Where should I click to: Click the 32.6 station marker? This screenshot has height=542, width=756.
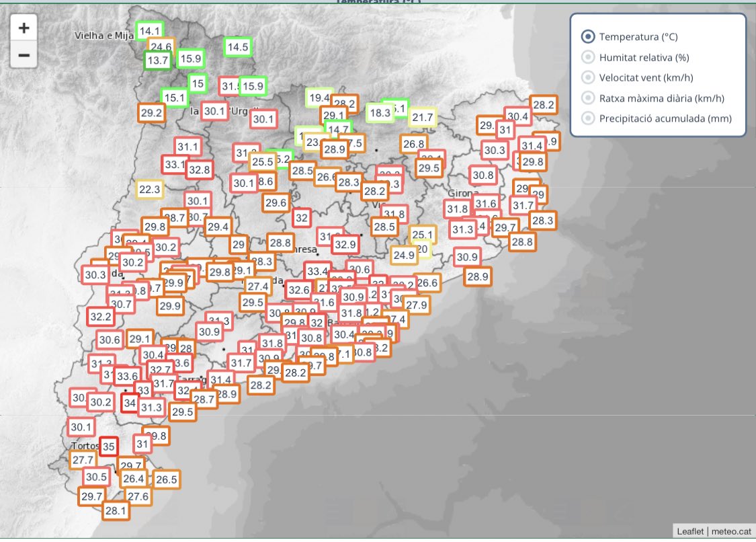(299, 290)
